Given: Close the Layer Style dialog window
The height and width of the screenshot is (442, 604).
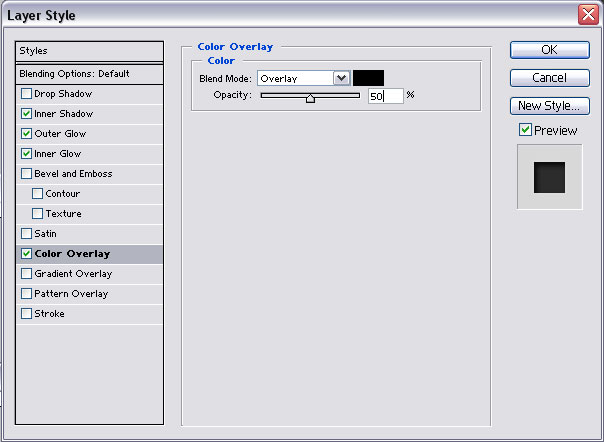Looking at the screenshot, I should tap(588, 15).
